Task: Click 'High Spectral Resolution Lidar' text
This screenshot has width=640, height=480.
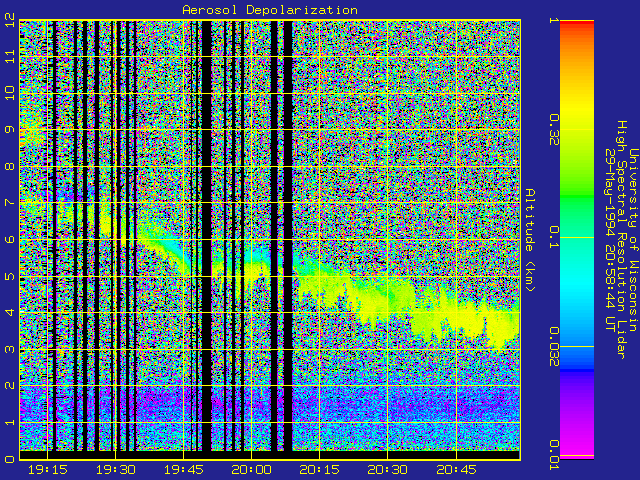Action: pos(622,240)
